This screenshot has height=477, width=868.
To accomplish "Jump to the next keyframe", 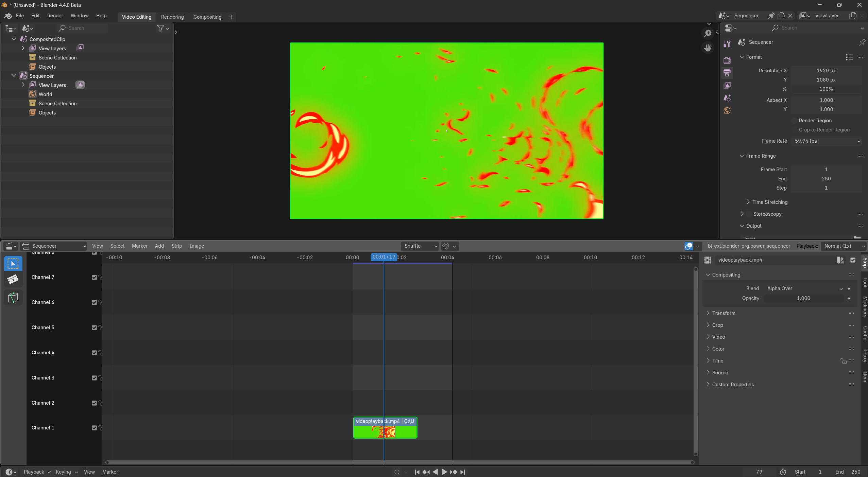I will [x=453, y=472].
